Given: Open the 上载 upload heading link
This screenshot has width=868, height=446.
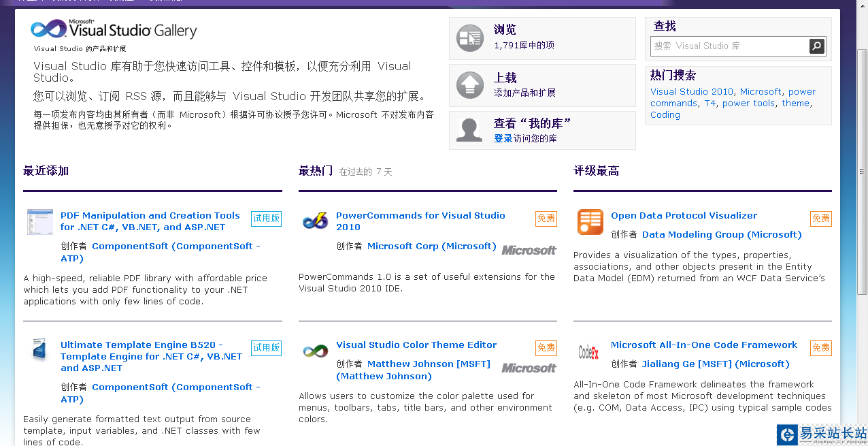Looking at the screenshot, I should 505,78.
